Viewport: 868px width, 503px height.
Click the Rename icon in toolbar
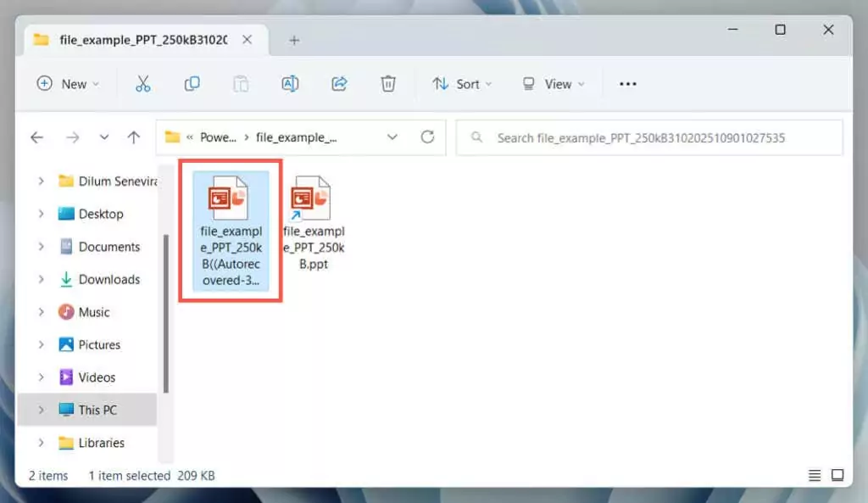click(290, 83)
